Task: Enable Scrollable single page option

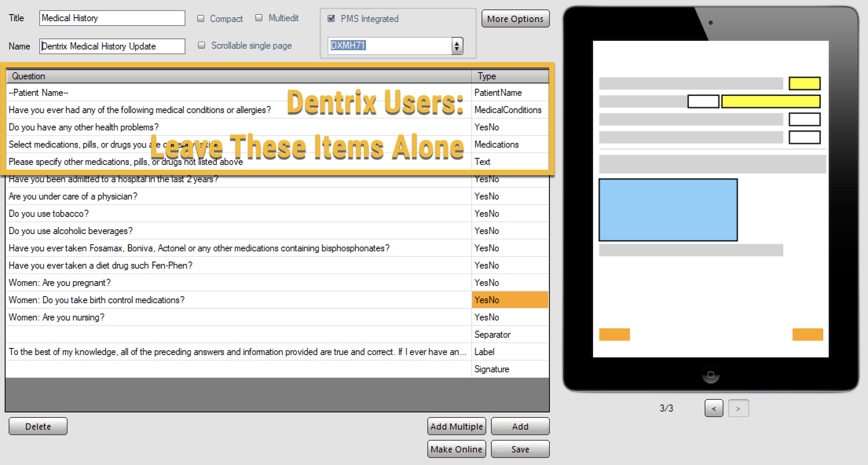Action: [x=201, y=45]
